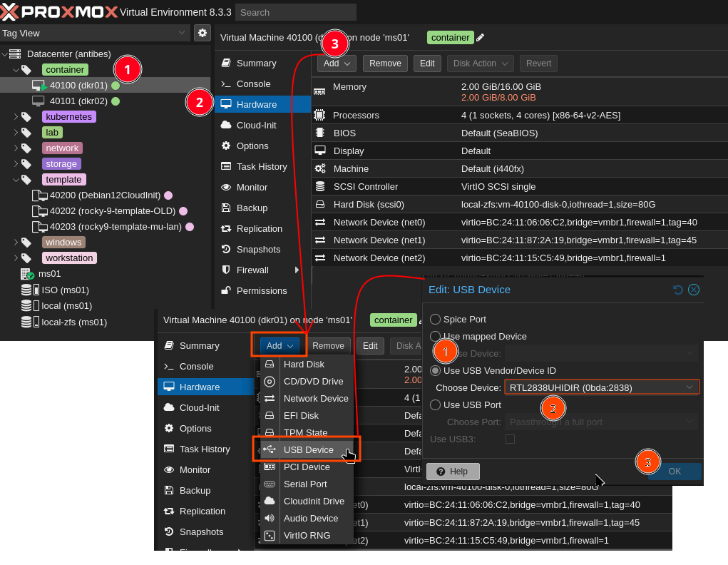The image size is (728, 565).
Task: Click Network Device (net2) arrows icon, top window
Action: [320, 258]
